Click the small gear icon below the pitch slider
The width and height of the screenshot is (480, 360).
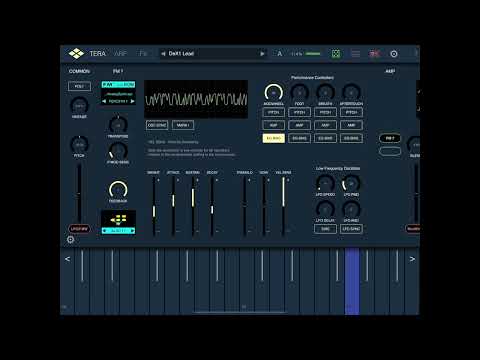pos(70,239)
